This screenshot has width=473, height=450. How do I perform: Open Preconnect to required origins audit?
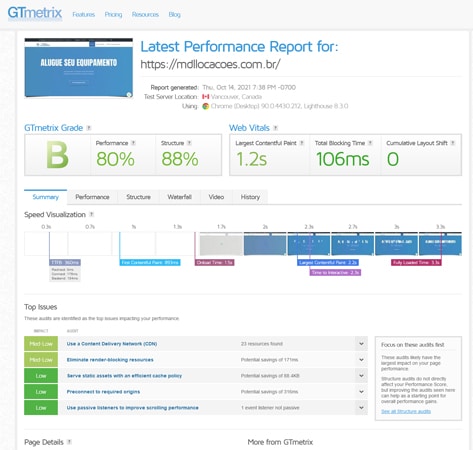(103, 392)
